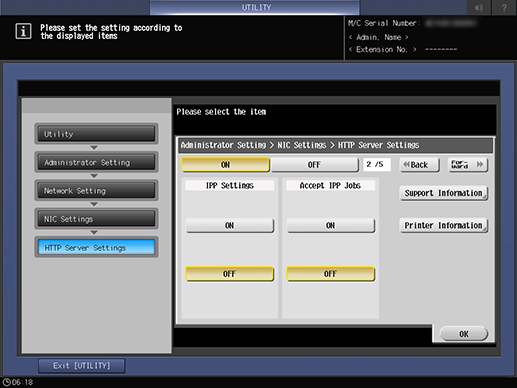The height and width of the screenshot is (388, 517).
Task: Select Utility in the navigation tree
Action: point(96,134)
